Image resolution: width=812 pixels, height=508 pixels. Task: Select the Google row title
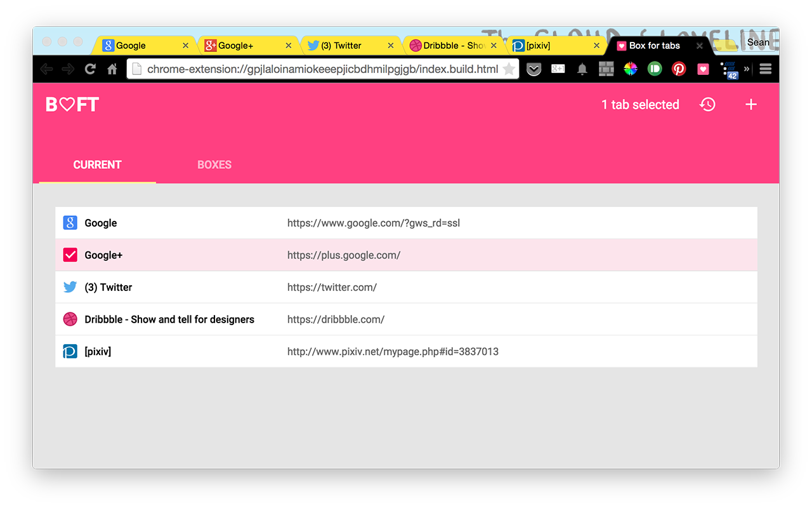coord(101,223)
